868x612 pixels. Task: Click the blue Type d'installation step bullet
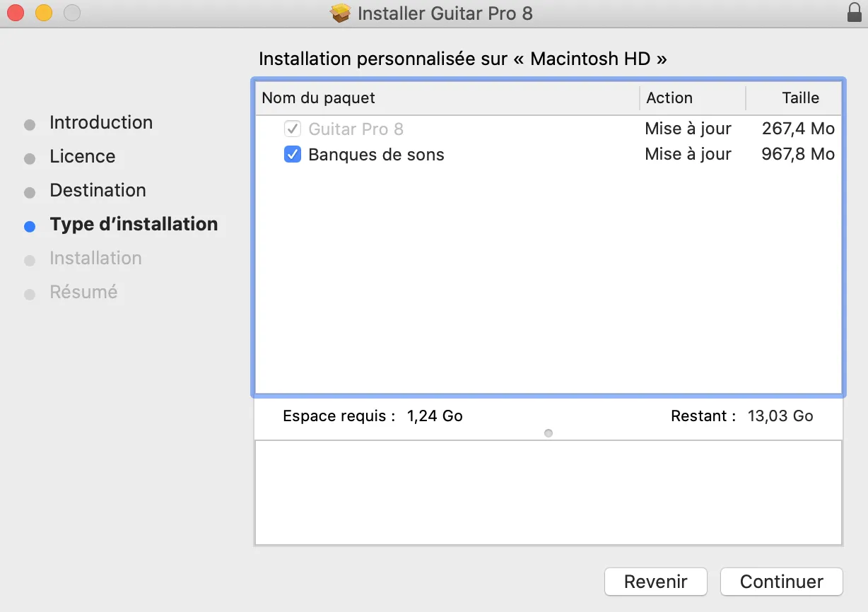pyautogui.click(x=30, y=227)
